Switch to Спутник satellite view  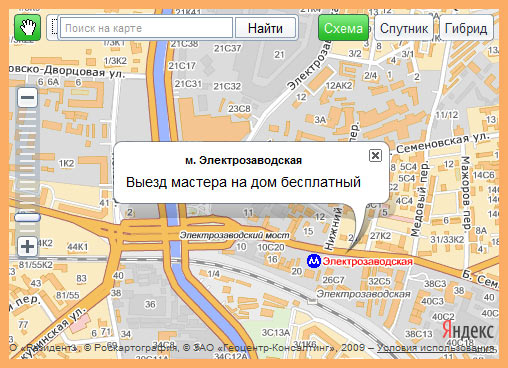click(x=404, y=28)
